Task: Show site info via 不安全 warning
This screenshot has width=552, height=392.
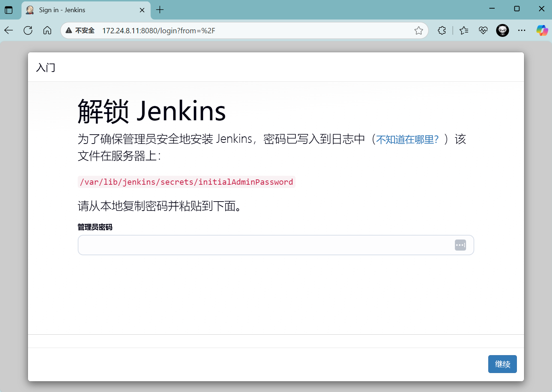Action: click(80, 31)
